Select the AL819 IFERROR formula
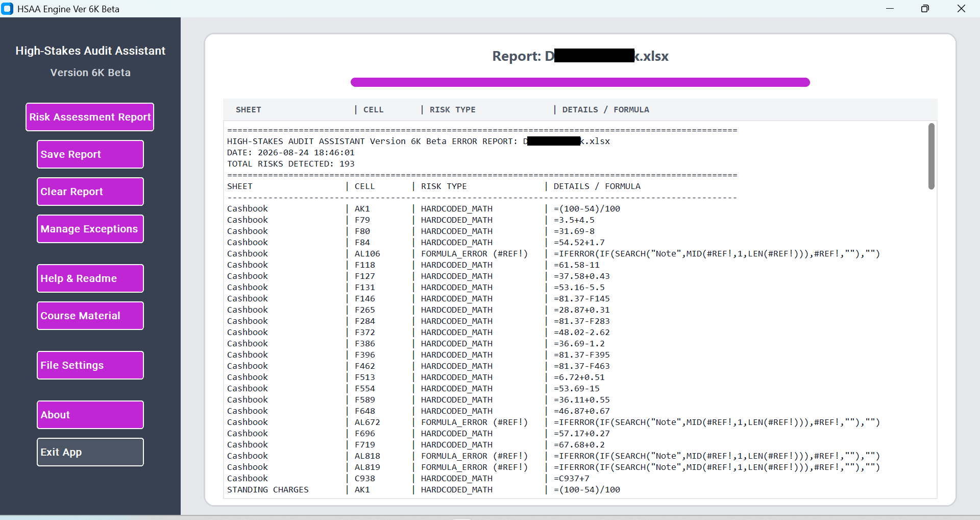The image size is (980, 520). 717,467
